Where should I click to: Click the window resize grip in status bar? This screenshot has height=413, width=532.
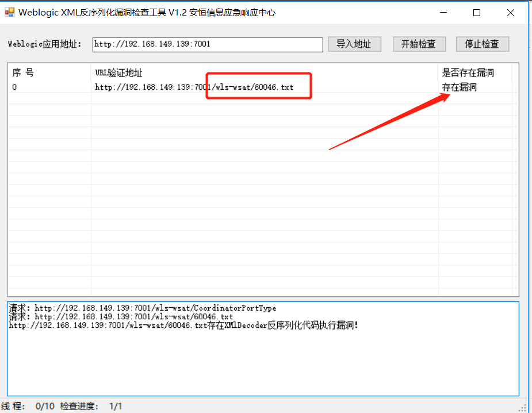pos(522,408)
